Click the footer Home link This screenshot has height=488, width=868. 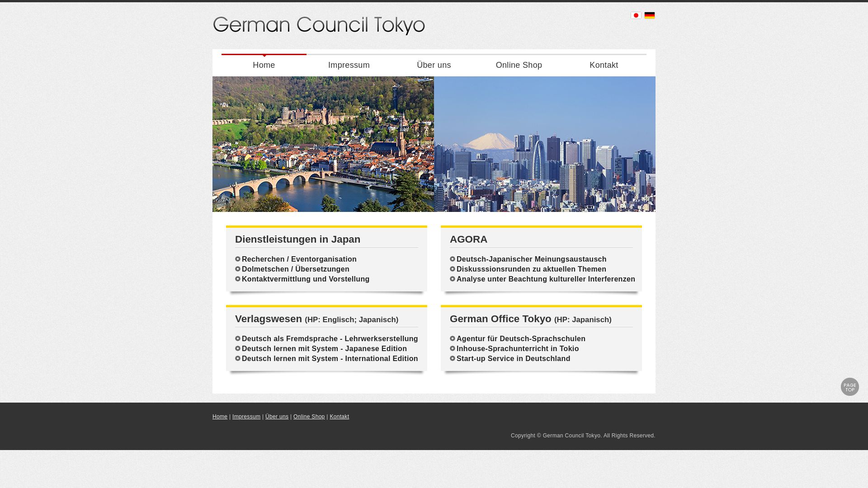[x=220, y=417]
